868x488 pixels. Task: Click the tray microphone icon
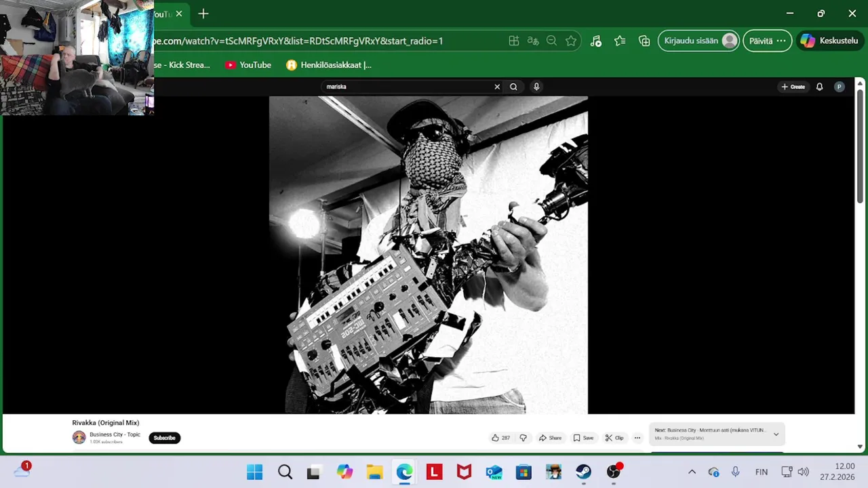point(735,472)
